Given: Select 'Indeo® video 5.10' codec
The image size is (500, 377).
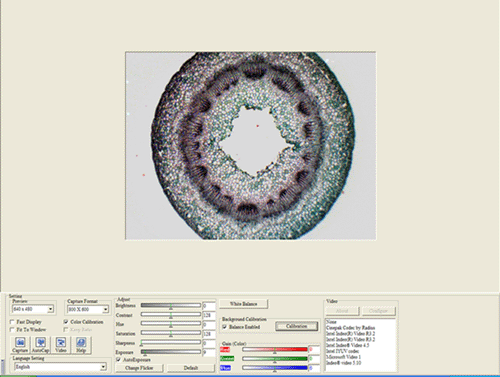Looking at the screenshot, I should [x=343, y=363].
